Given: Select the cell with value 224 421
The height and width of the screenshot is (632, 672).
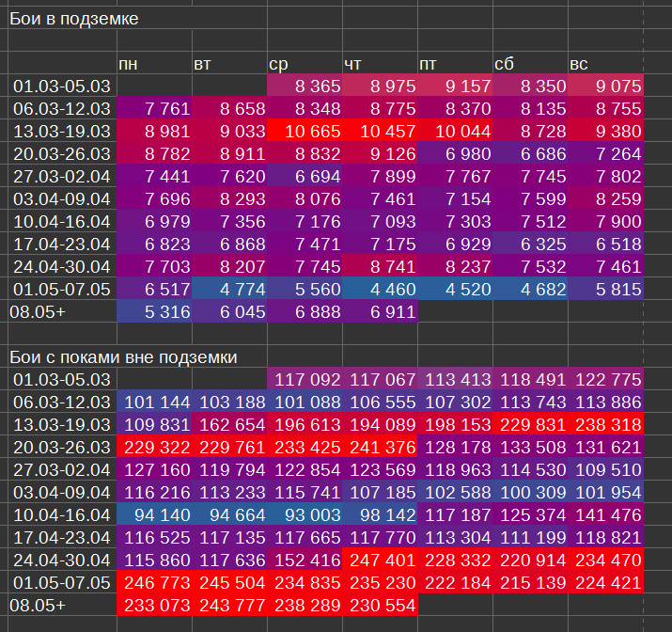Looking at the screenshot, I should (606, 583).
